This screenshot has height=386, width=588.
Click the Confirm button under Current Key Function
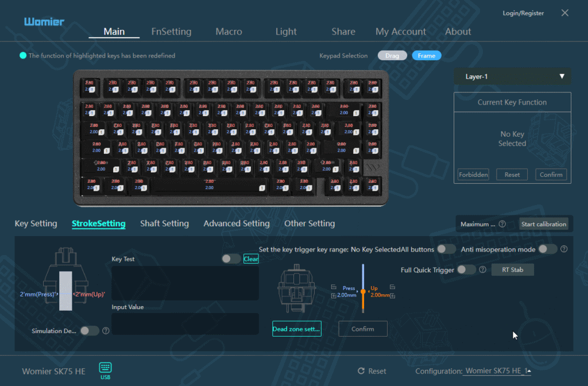tap(551, 175)
